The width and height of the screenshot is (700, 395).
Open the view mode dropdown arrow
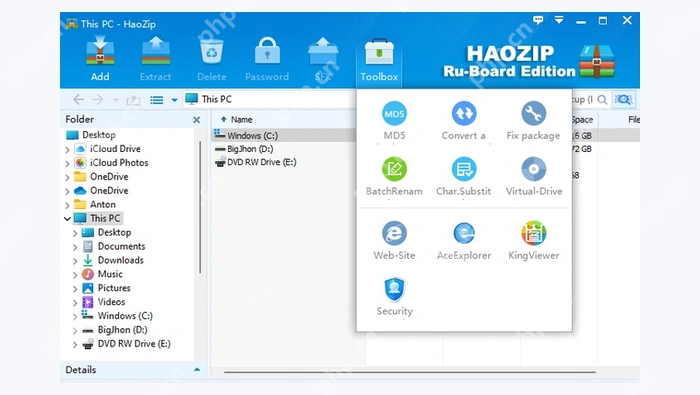tap(175, 100)
